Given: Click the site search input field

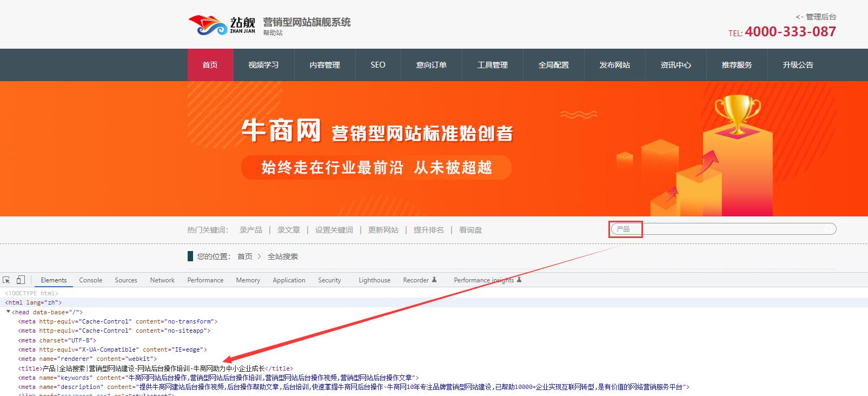Looking at the screenshot, I should (724, 229).
